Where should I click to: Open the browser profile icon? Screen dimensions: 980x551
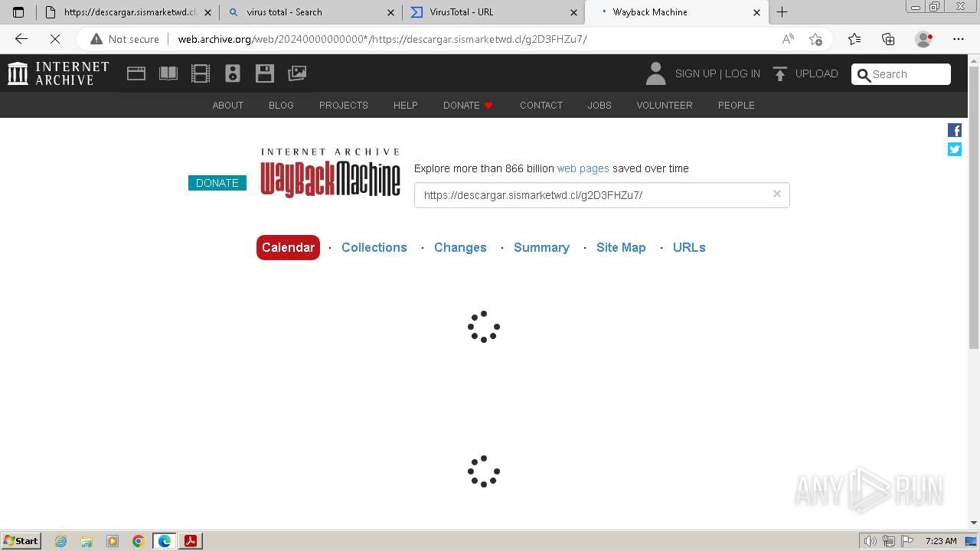[924, 39]
